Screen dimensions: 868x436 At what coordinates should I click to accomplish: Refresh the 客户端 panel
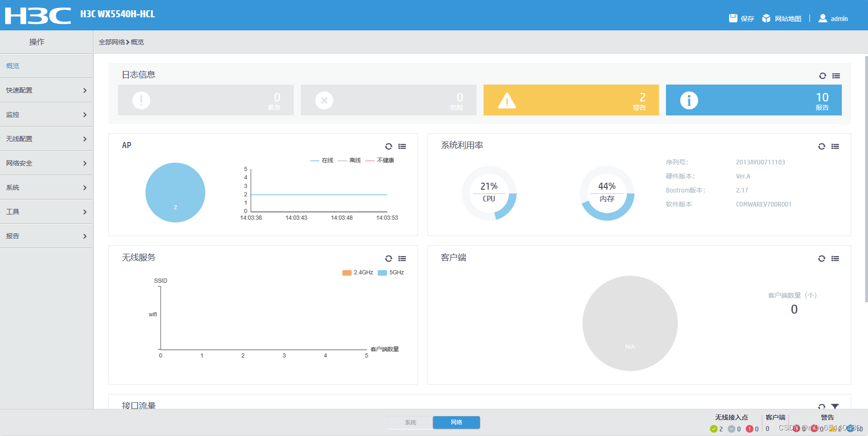[x=822, y=258]
